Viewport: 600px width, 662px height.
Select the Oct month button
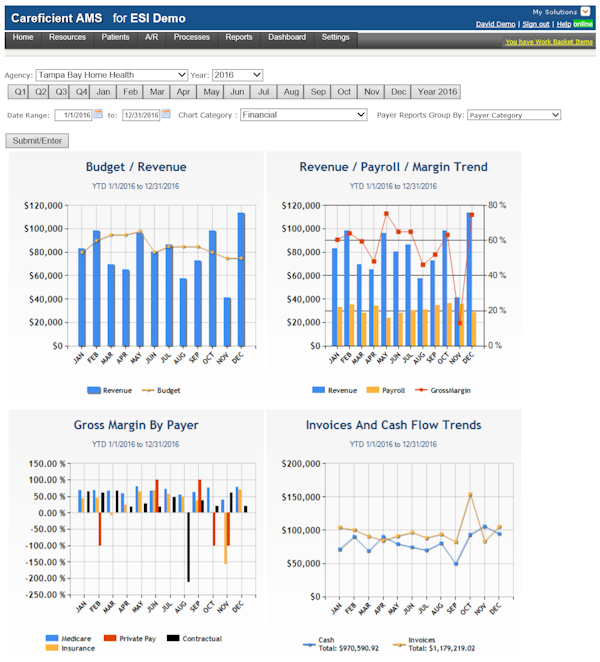tap(344, 92)
